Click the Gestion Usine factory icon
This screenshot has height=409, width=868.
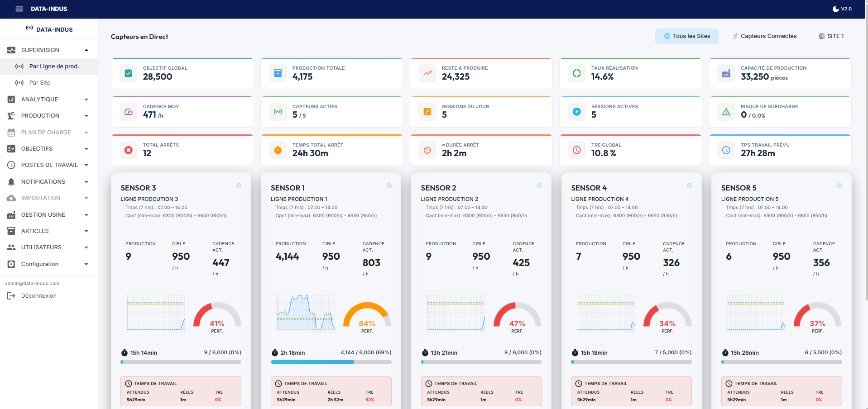[11, 214]
